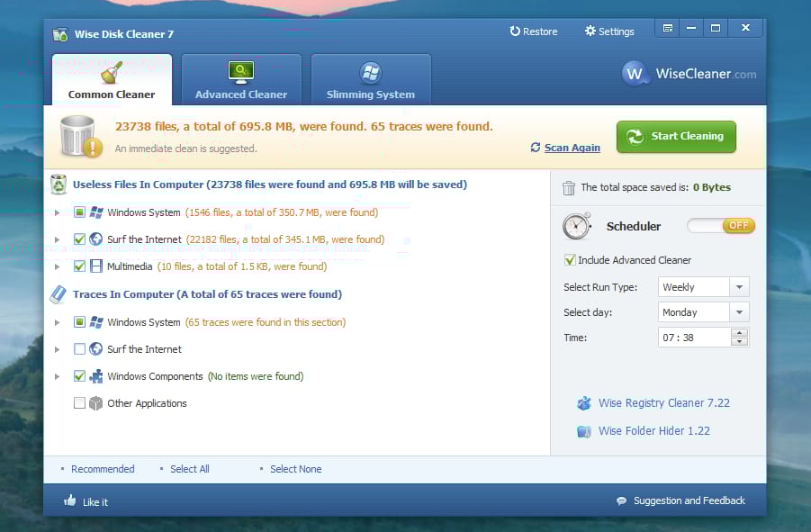Click the WiseCleaner.com logo
Viewport: 811px width, 532px height.
[x=689, y=74]
